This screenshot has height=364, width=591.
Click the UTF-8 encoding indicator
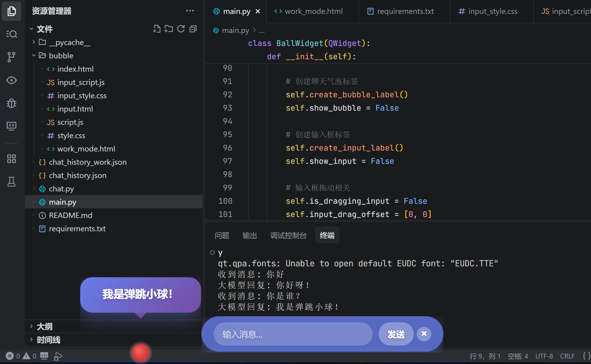coord(544,356)
